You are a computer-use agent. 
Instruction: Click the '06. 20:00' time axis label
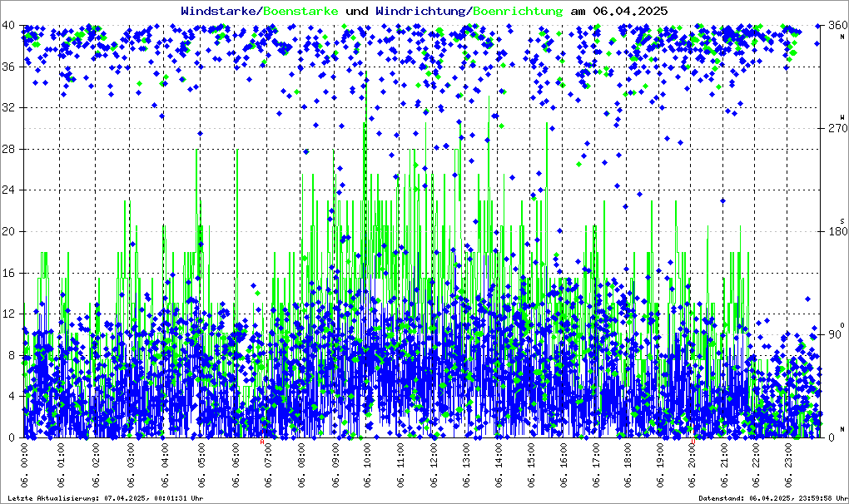693,465
